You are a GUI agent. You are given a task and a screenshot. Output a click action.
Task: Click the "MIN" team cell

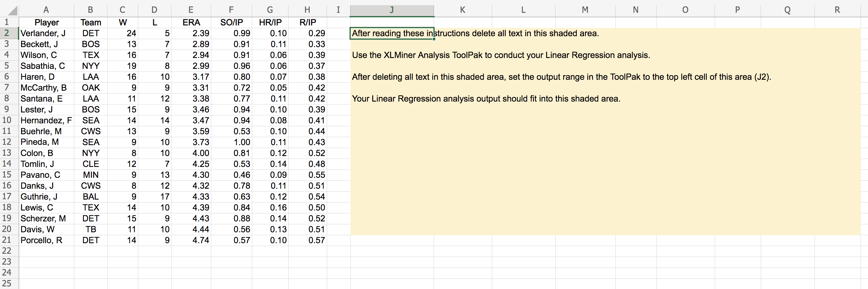(91, 175)
